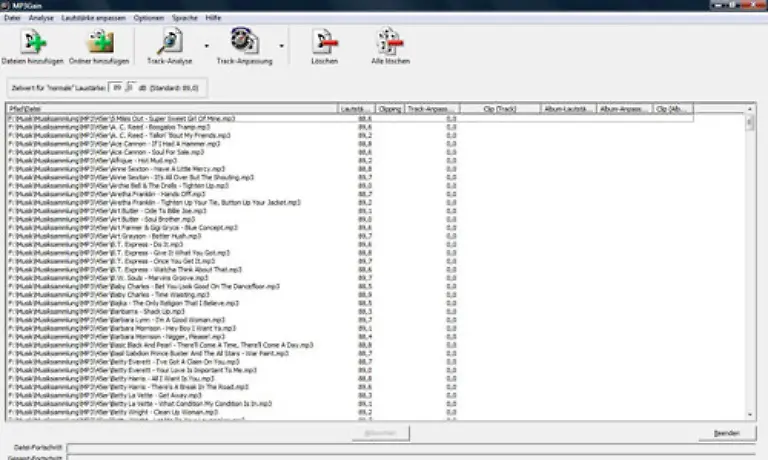Select row 'B.T. Express - Give It What You Got.mp3'
This screenshot has width=768, height=460.
point(350,253)
